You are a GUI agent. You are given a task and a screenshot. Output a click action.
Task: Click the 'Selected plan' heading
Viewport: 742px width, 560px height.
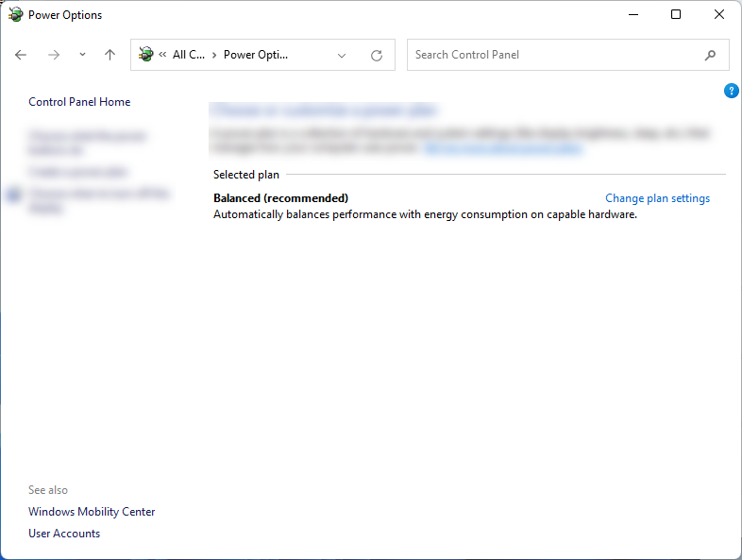[246, 175]
